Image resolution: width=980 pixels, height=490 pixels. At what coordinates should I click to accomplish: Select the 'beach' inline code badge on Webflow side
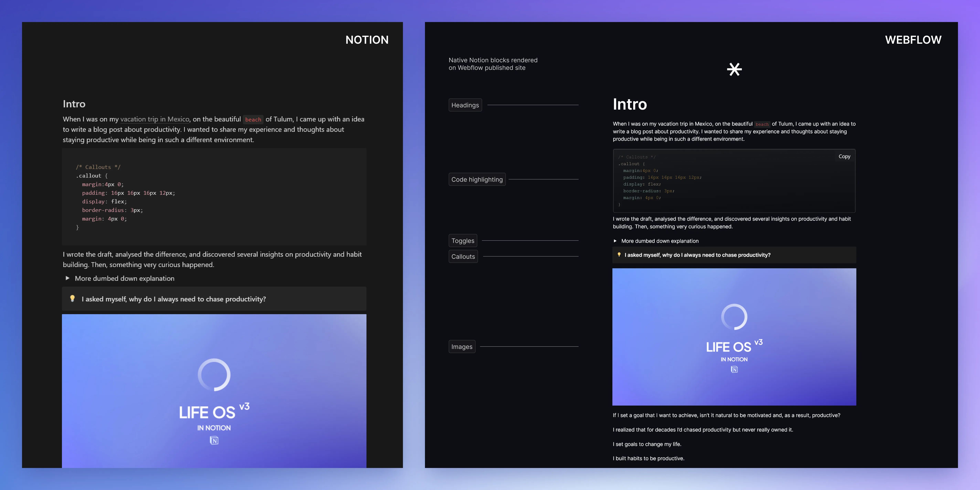762,124
